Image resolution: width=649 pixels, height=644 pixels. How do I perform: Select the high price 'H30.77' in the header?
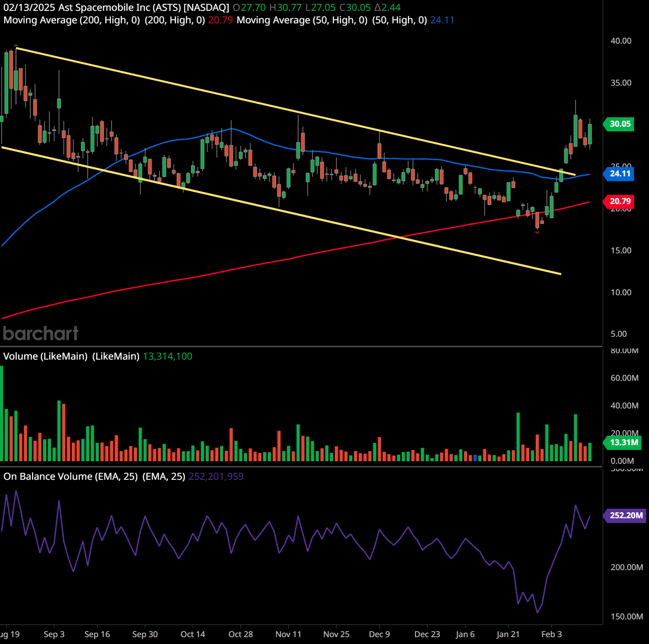coord(286,7)
